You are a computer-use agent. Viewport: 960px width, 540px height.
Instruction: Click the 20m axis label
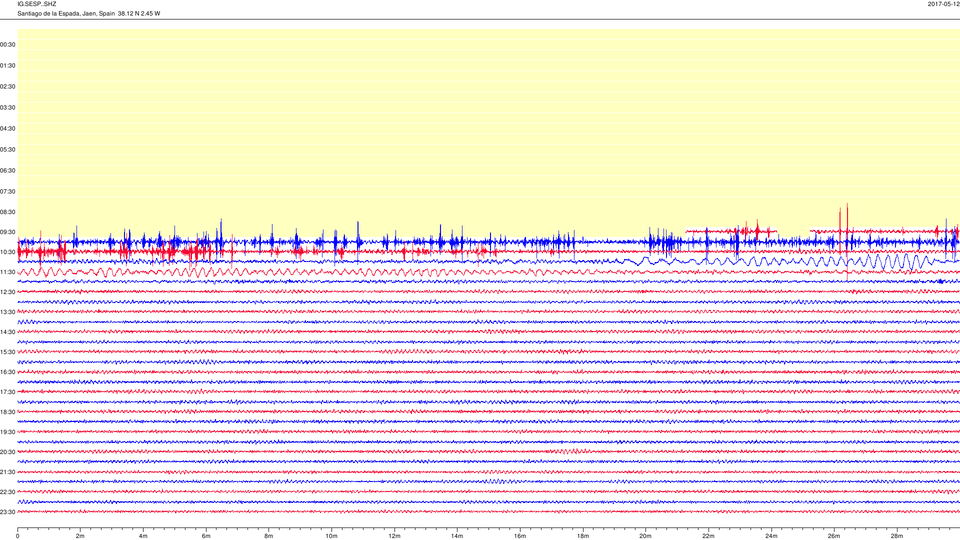[x=645, y=536]
